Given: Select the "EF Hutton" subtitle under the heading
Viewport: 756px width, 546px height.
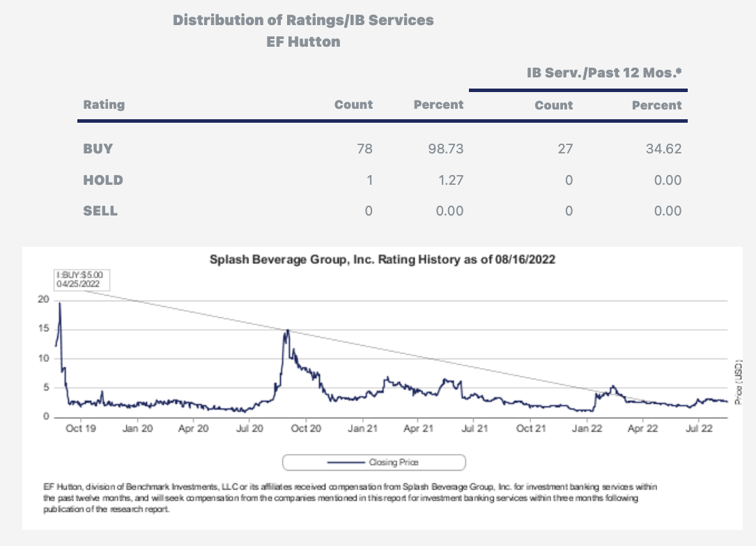Looking at the screenshot, I should tap(303, 42).
